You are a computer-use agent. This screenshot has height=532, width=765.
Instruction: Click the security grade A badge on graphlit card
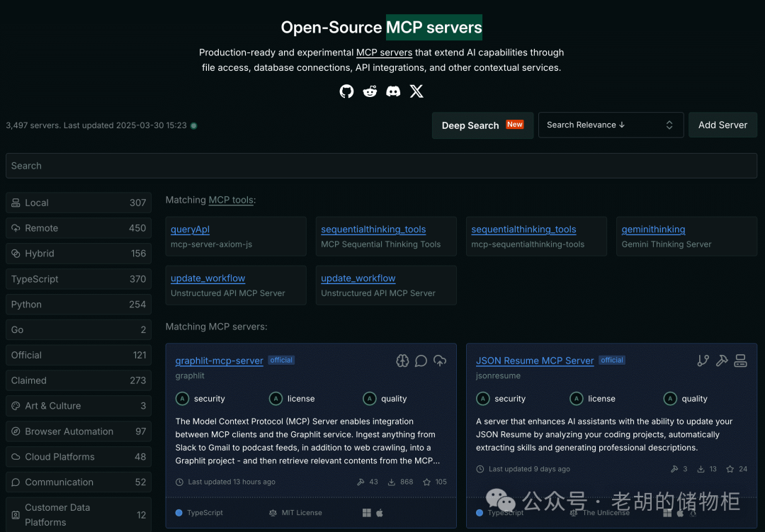[x=183, y=399]
